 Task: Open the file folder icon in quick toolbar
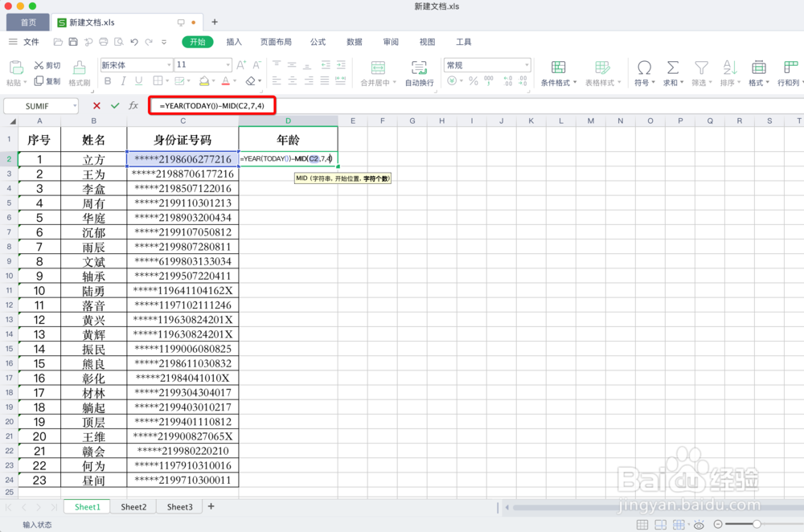tap(58, 42)
